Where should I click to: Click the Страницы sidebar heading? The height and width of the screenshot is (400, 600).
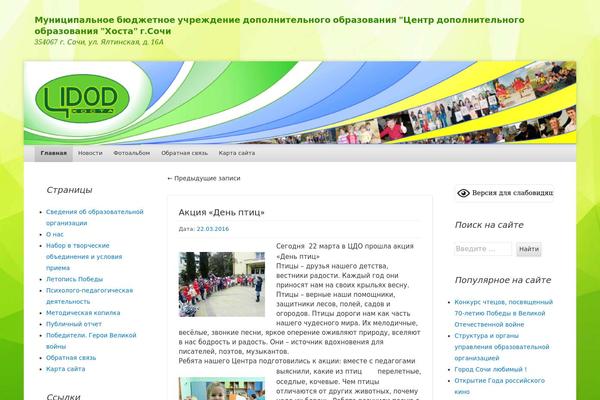(69, 190)
